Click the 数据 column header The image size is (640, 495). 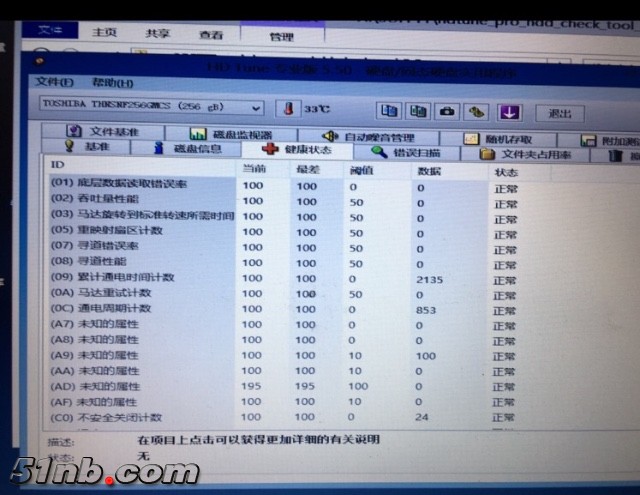point(428,172)
